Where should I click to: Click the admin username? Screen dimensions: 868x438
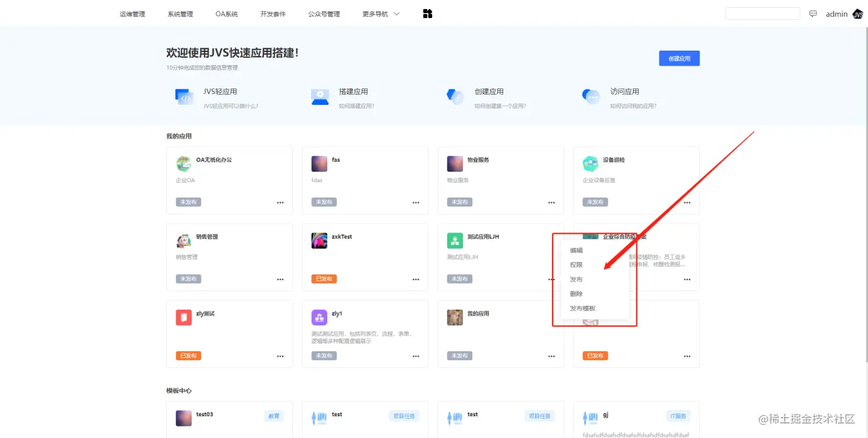(x=837, y=14)
